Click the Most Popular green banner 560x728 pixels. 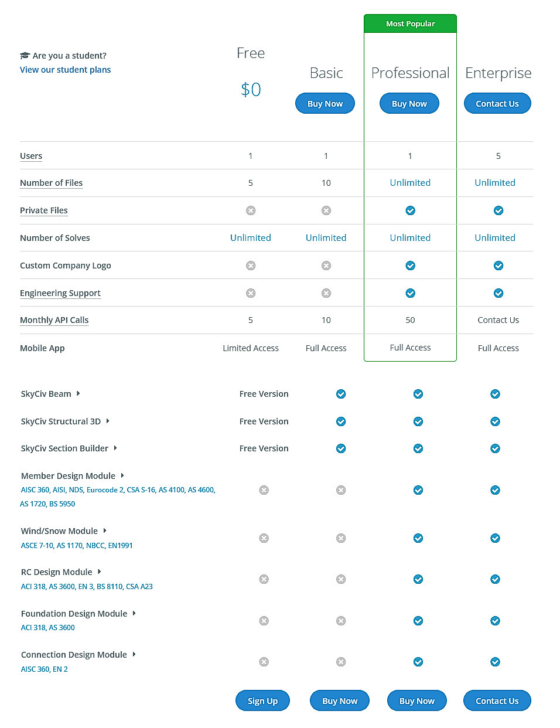click(410, 24)
